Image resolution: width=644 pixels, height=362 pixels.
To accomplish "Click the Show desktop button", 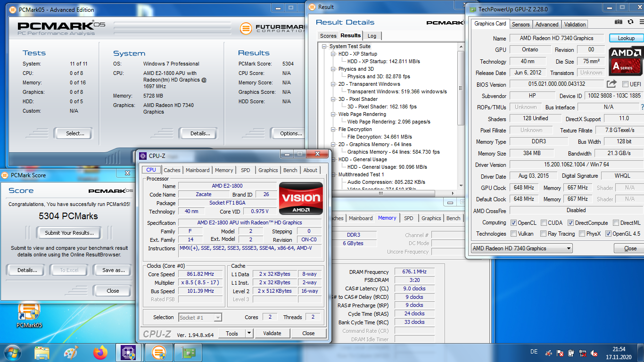I will coord(641,352).
